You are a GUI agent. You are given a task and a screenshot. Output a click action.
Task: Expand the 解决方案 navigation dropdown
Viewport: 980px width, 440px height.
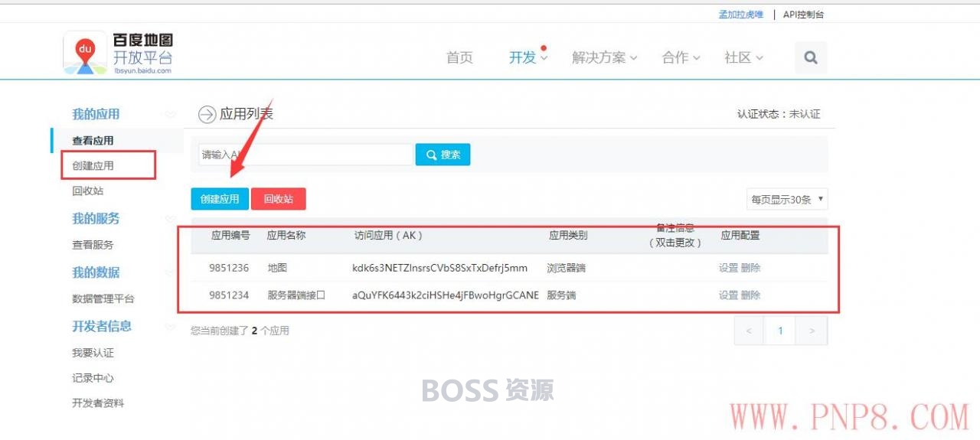(605, 57)
